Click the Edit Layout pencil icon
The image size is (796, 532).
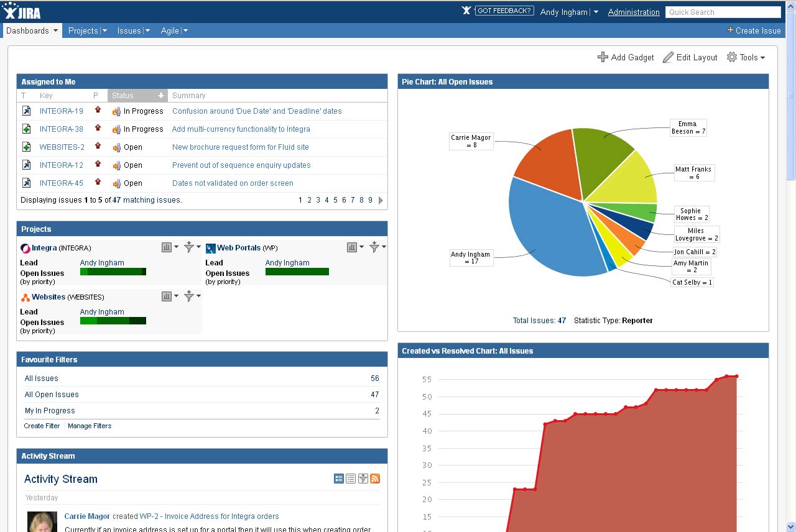tap(667, 57)
